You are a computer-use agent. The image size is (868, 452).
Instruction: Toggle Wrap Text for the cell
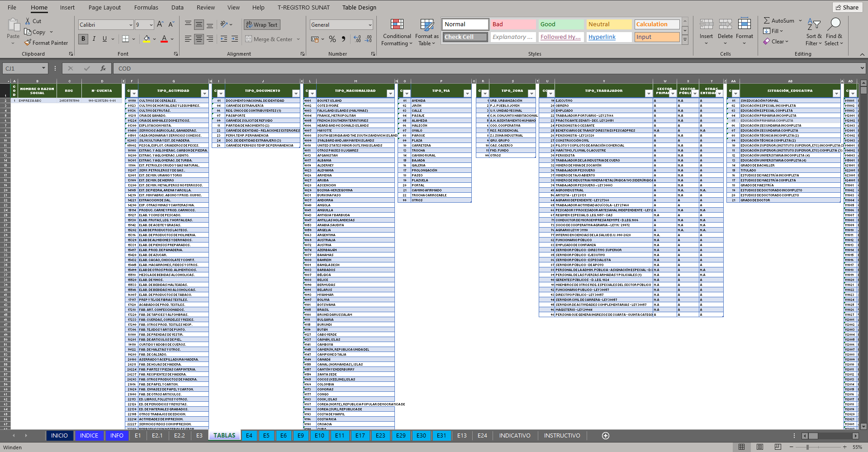pyautogui.click(x=262, y=25)
